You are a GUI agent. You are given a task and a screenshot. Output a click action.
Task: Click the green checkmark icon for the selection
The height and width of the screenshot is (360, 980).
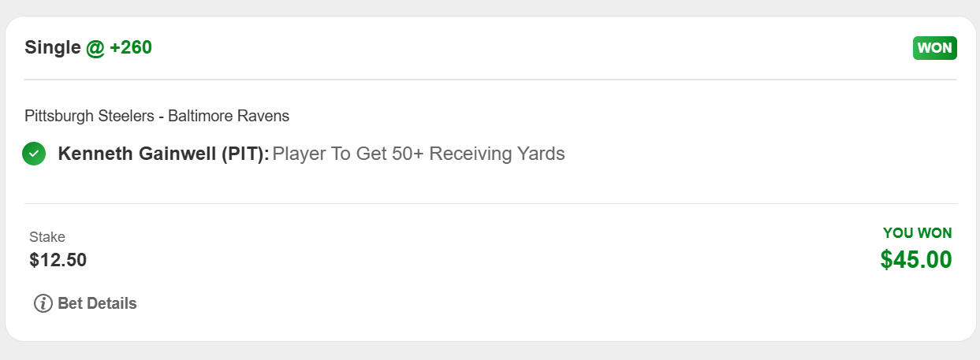click(x=34, y=154)
